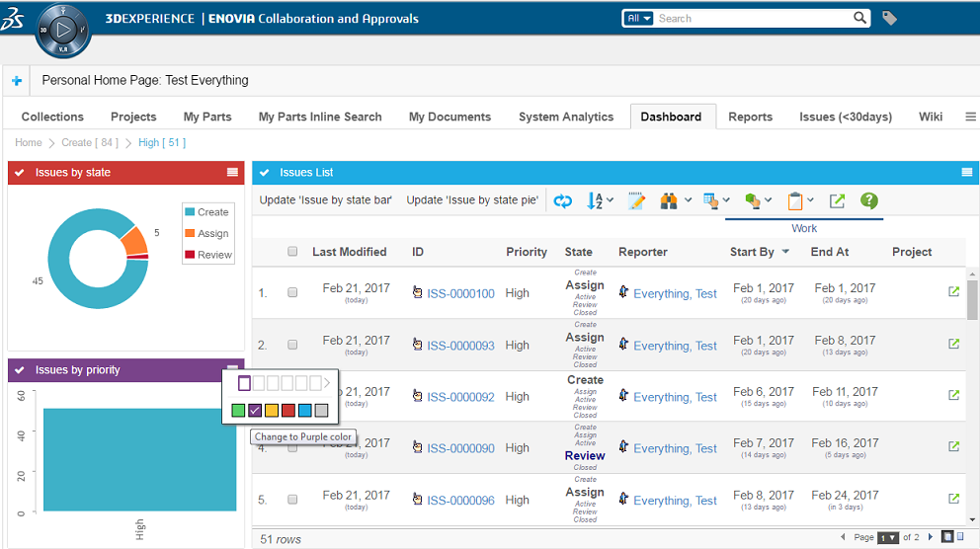This screenshot has height=549, width=980.
Task: Tick the checkbox for row ISS-0000093
Action: (292, 346)
